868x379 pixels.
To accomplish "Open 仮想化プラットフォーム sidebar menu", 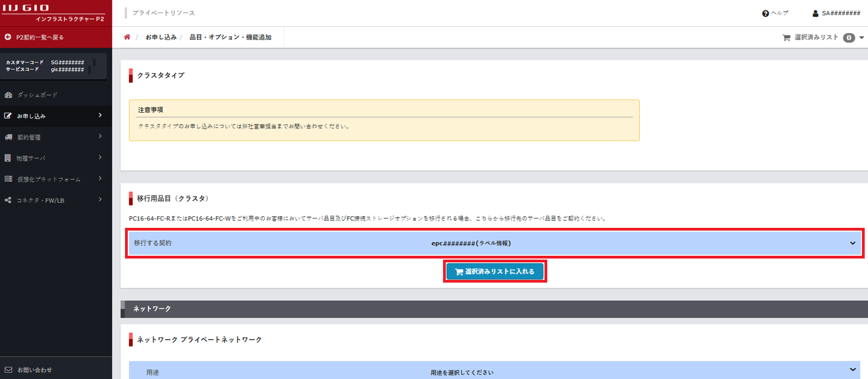I will [x=55, y=179].
